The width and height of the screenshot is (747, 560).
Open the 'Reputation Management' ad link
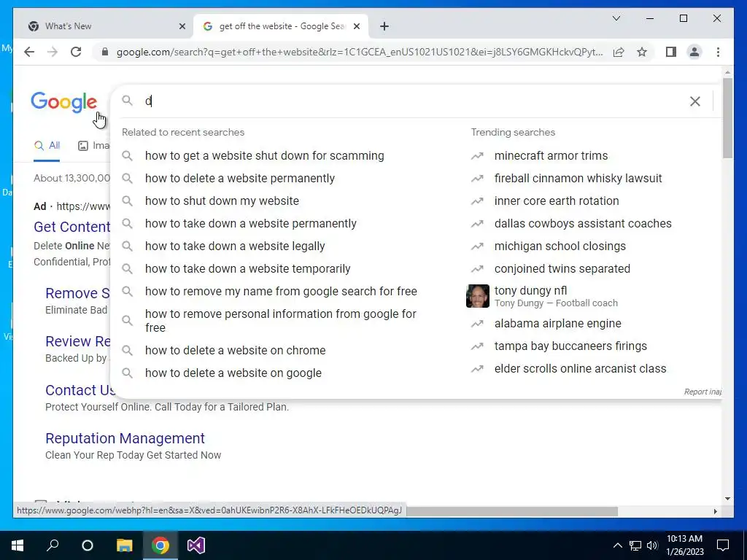[x=125, y=438]
